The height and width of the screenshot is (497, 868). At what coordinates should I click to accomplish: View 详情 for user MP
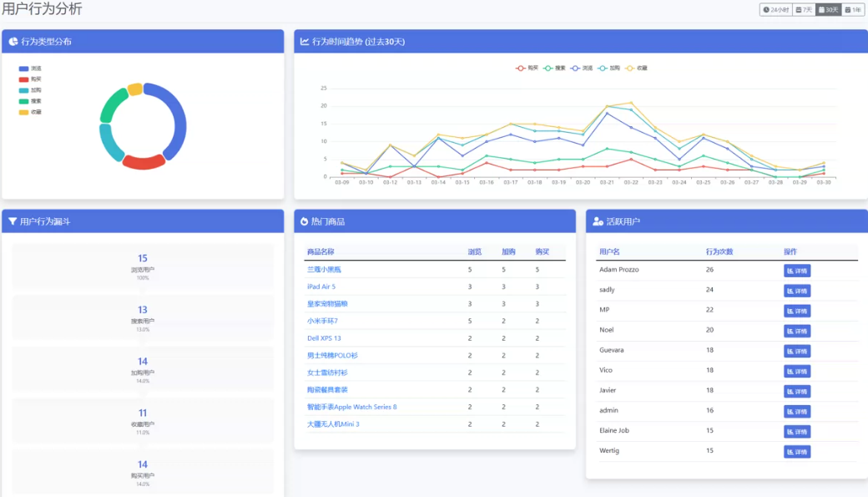(797, 311)
